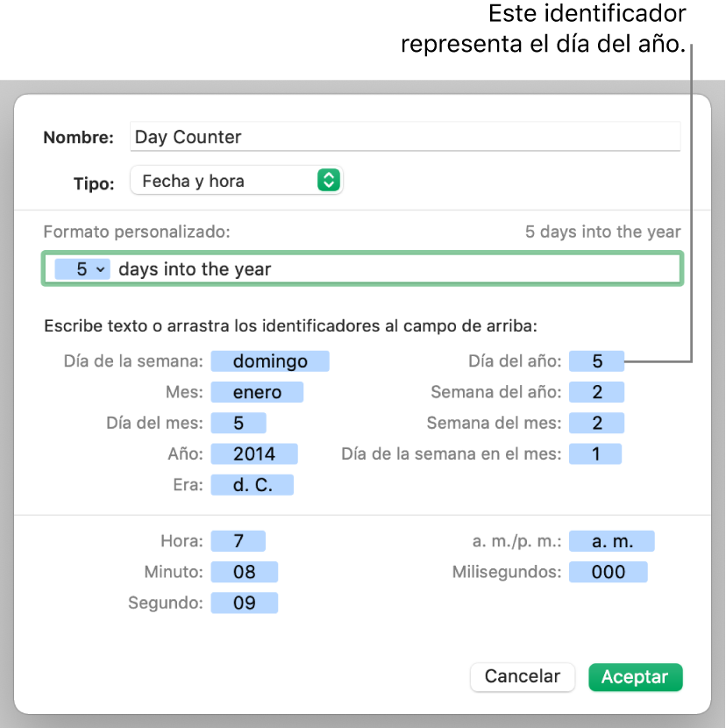Screen dimensions: 726x728
Task: Select the Día del año token
Action: (597, 360)
